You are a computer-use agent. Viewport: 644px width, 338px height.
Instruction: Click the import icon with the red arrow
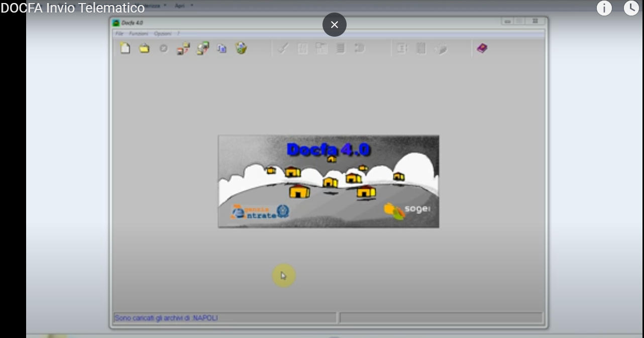pyautogui.click(x=183, y=49)
